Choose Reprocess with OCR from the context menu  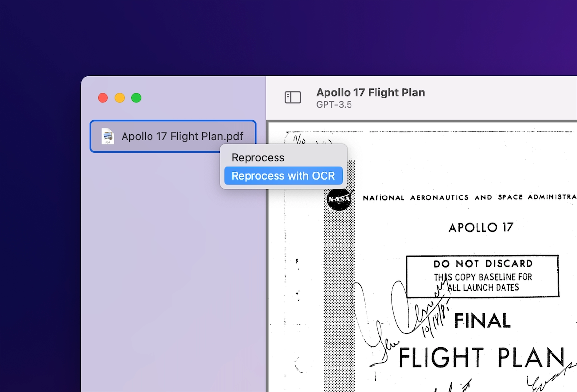(x=283, y=175)
